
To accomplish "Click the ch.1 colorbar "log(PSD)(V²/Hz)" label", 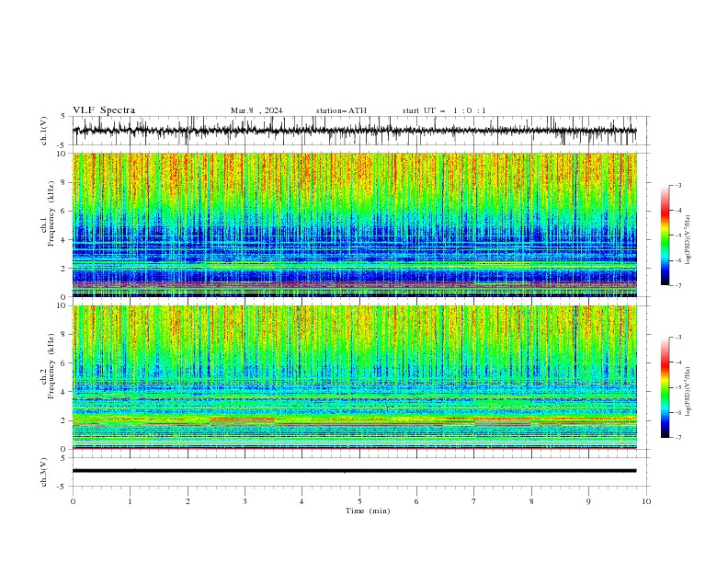I will 688,240.
